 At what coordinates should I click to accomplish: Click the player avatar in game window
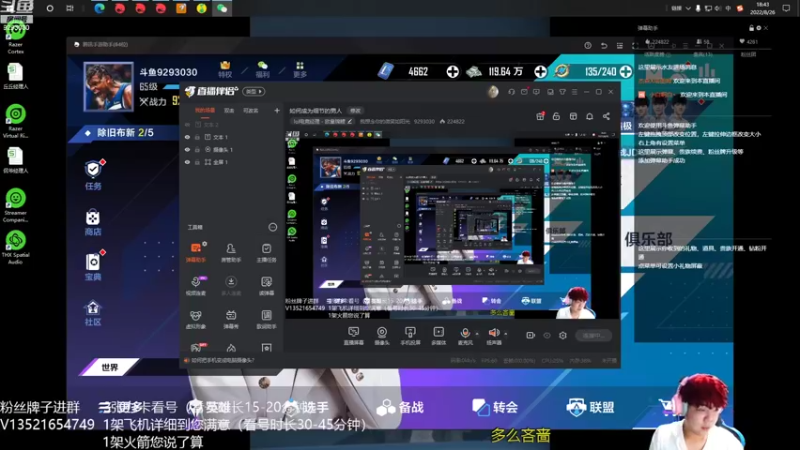coord(108,87)
